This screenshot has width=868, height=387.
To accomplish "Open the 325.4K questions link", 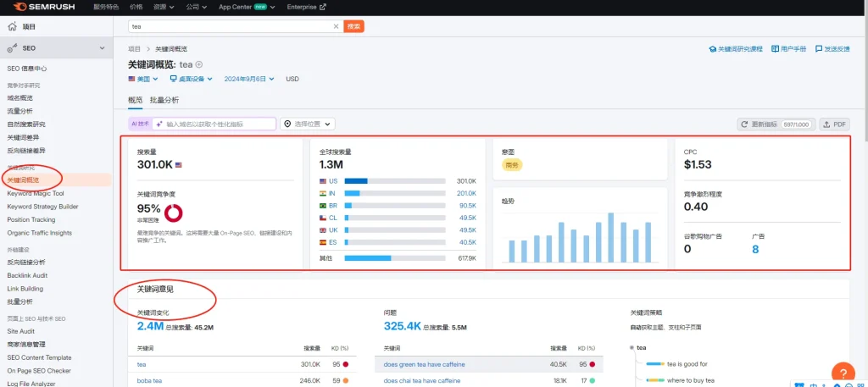I will click(403, 326).
